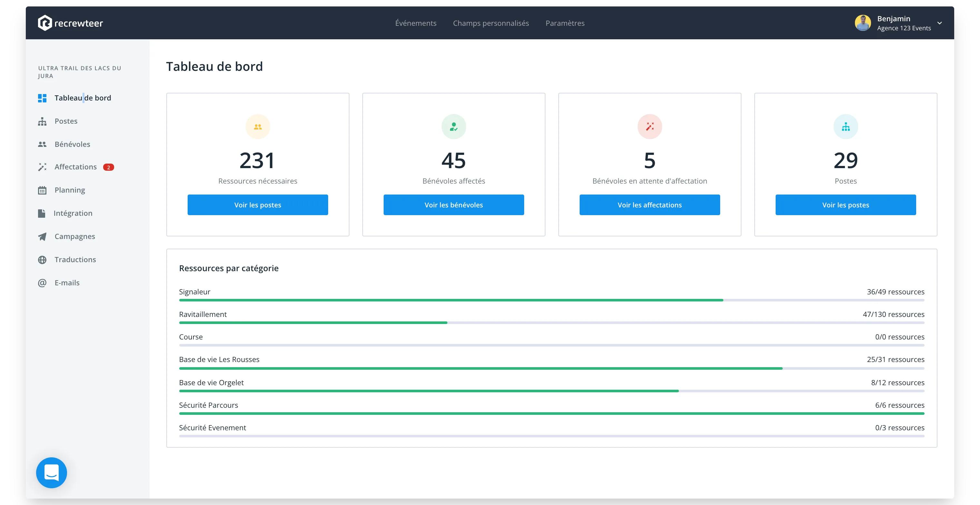Click the 0/3 ressources value
This screenshot has width=980, height=505.
pos(900,428)
